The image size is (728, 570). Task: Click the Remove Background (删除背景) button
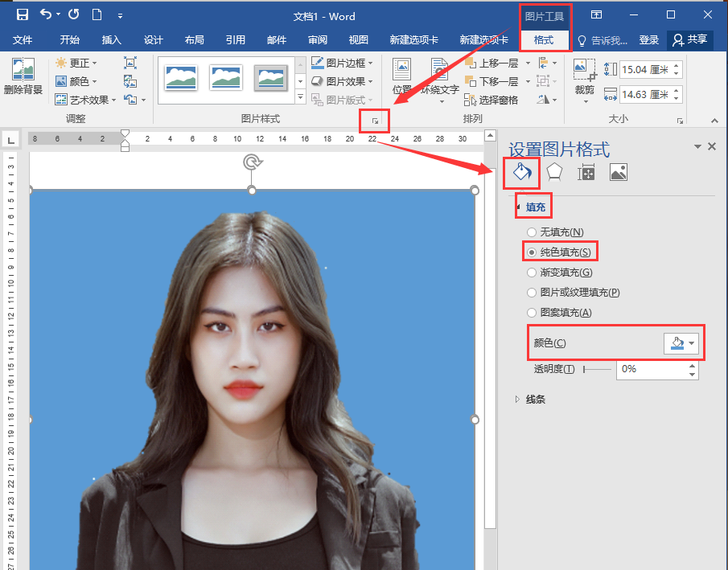[x=23, y=77]
